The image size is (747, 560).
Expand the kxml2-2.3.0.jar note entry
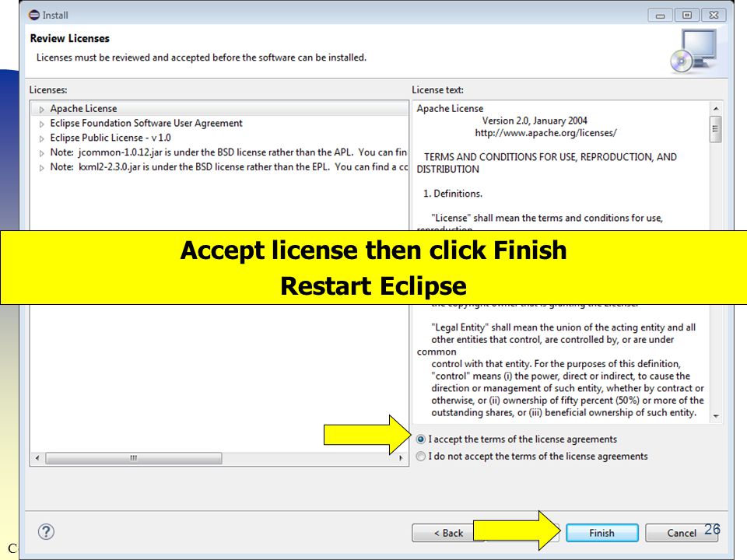[42, 168]
